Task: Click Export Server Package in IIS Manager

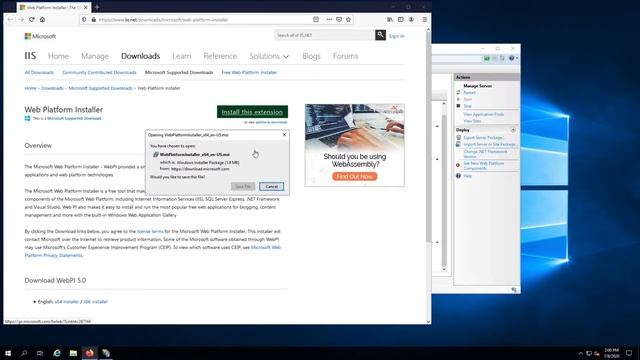Action: tap(484, 138)
